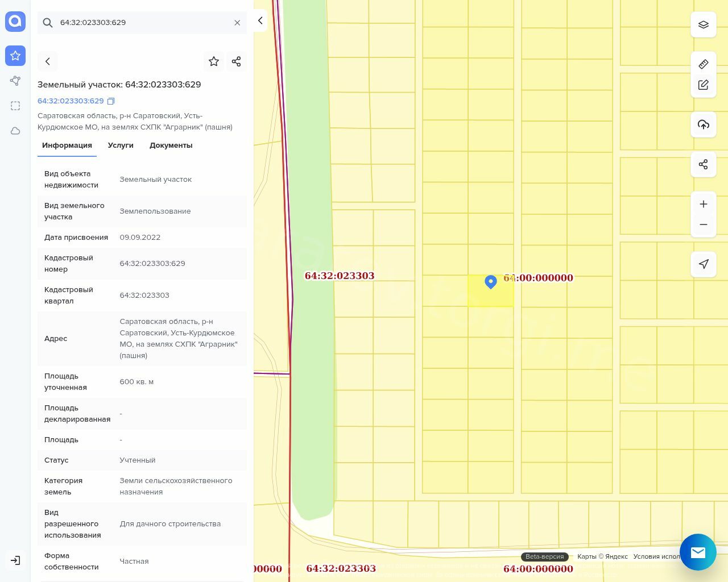728x582 pixels.
Task: Open the map layers panel
Action: [704, 25]
